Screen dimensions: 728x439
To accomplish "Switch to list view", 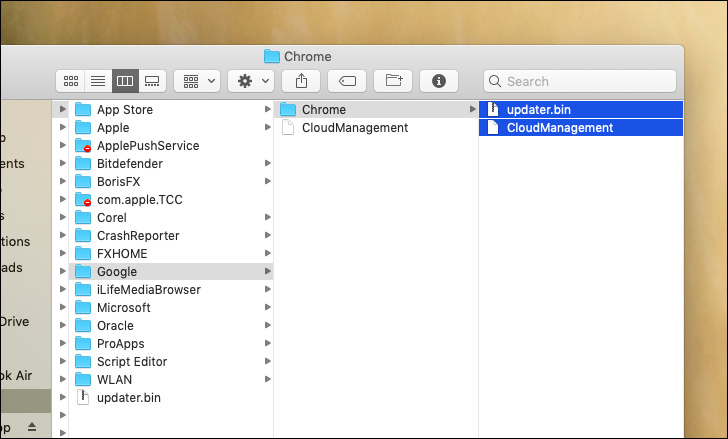I will tap(98, 82).
